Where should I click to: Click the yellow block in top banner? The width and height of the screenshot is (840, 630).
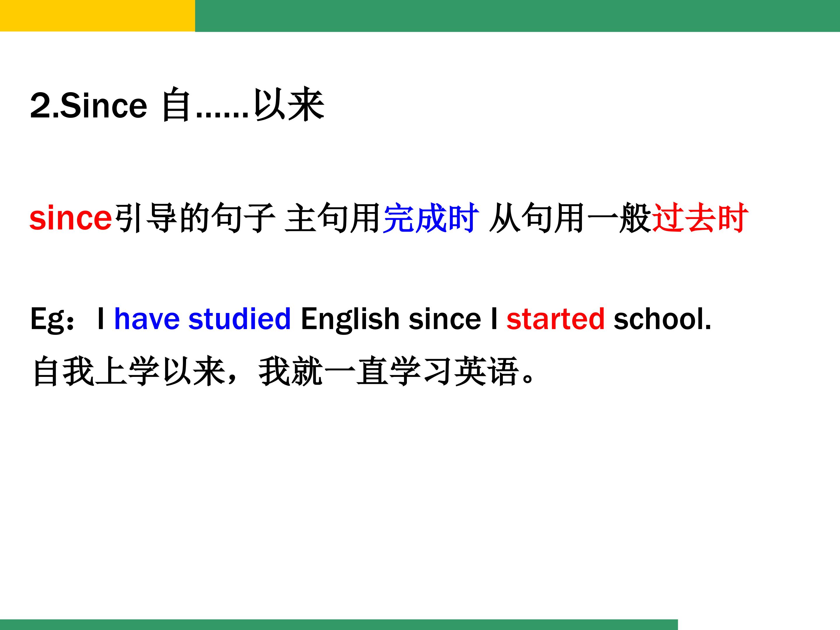tap(97, 15)
